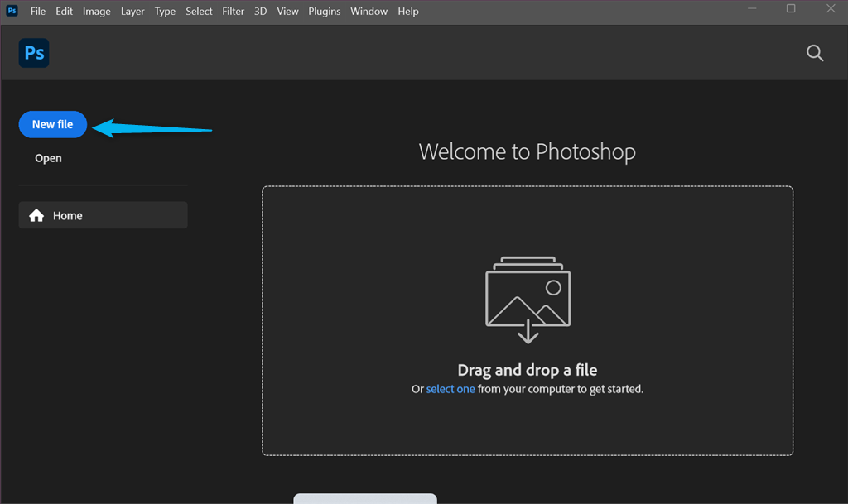
Task: Click the large Photoshop Ps logo
Action: (x=34, y=53)
